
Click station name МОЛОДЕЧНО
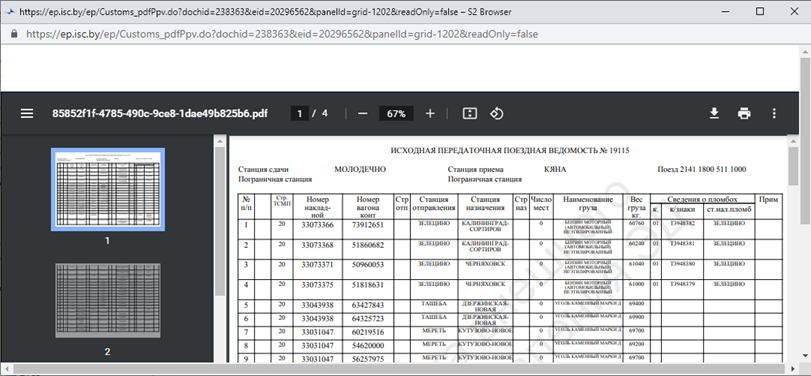[x=360, y=170]
